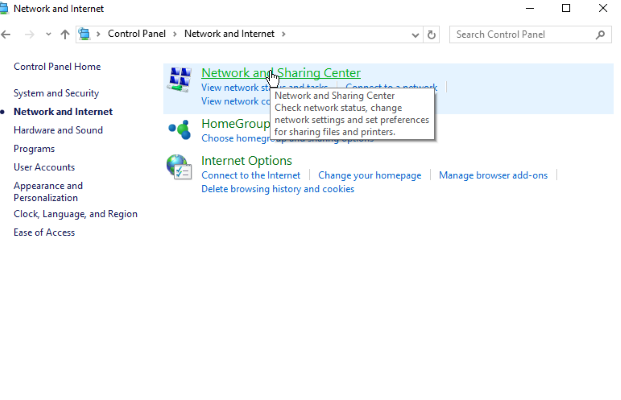Viewport: 621px width, 400px height.
Task: Open recent locations dropdown arrow
Action: (x=48, y=34)
